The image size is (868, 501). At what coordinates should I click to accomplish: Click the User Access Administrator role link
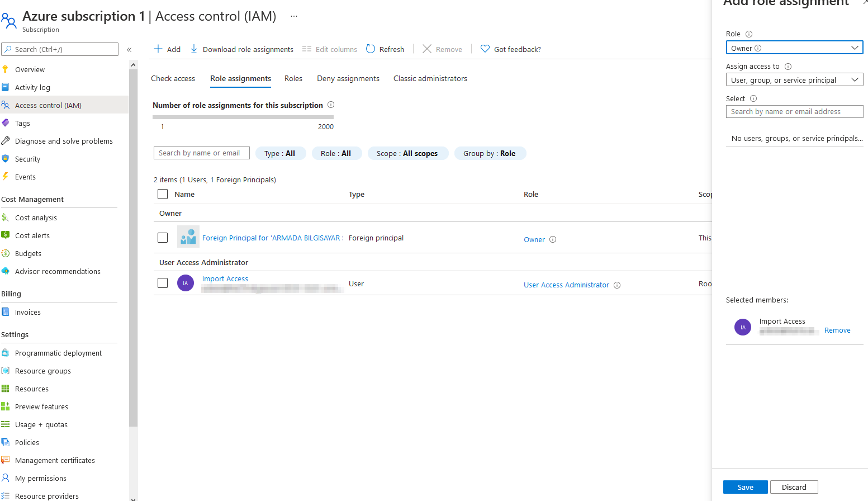coord(566,285)
